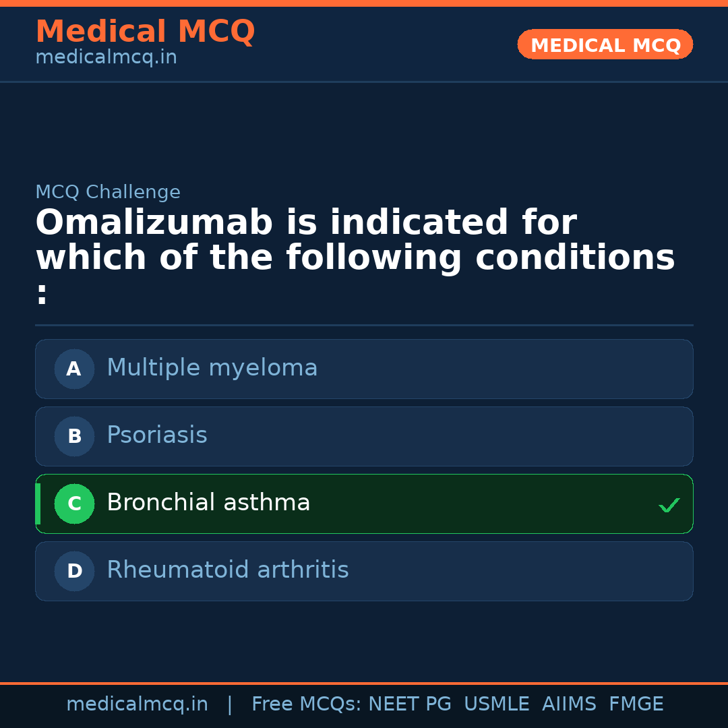728x728 pixels.
Task: Click the circular D option badge
Action: 74,571
